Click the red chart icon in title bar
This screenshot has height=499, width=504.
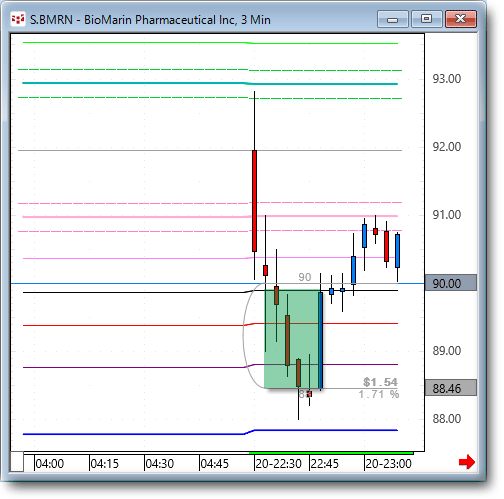(x=18, y=19)
